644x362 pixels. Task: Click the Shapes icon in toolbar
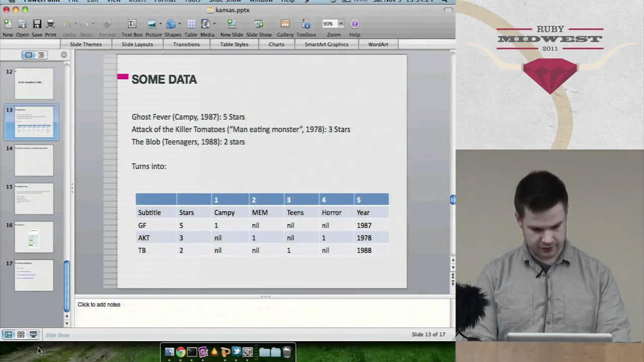pyautogui.click(x=171, y=24)
